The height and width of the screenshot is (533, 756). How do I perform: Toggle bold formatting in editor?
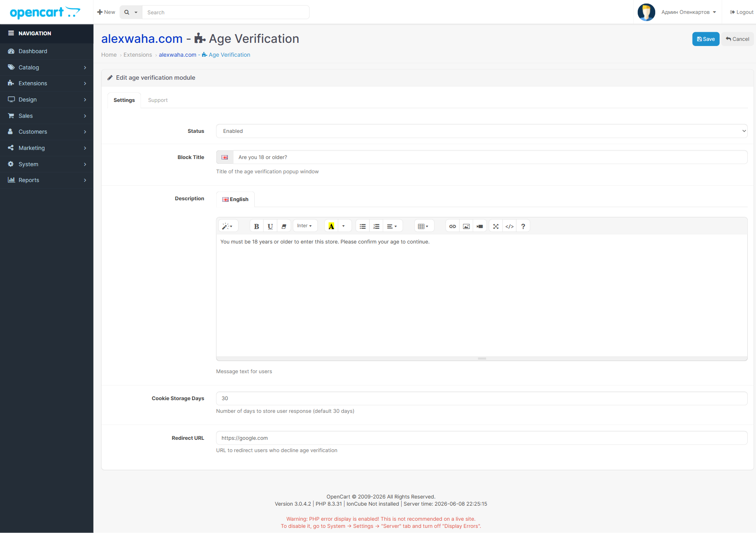256,226
